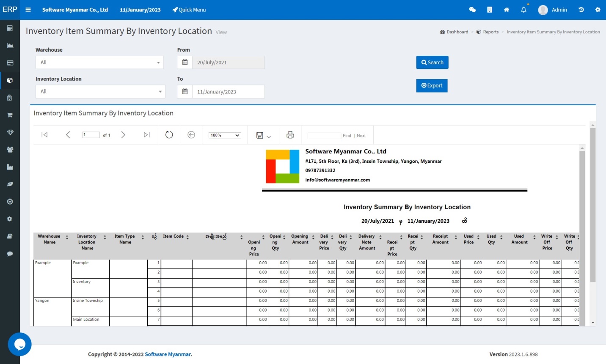Viewport: 606px width, 364px height.
Task: Open the leaf sidebar icon
Action: [x=10, y=184]
